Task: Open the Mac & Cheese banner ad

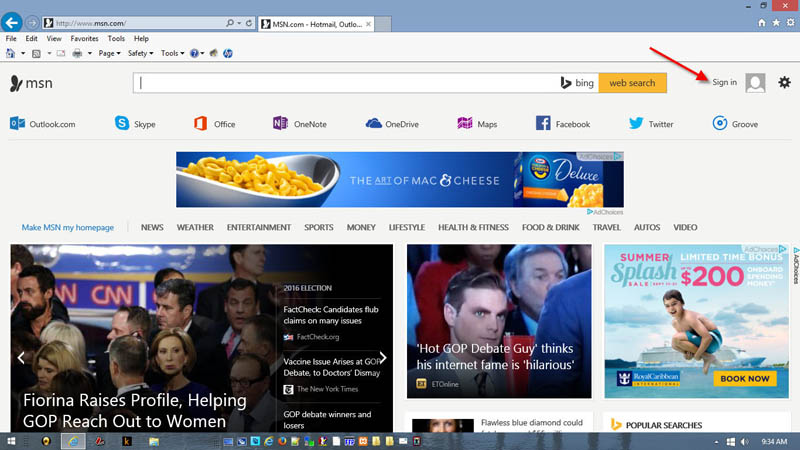Action: (x=400, y=180)
